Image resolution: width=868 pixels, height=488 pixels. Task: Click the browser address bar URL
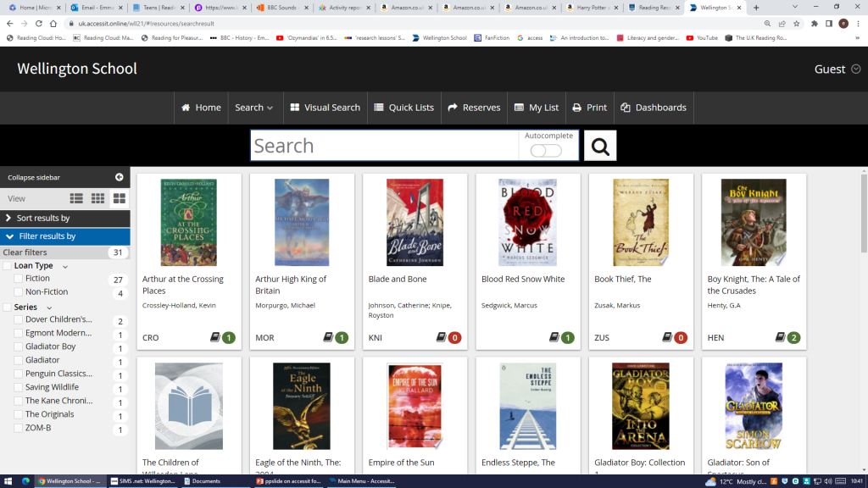pyautogui.click(x=146, y=24)
